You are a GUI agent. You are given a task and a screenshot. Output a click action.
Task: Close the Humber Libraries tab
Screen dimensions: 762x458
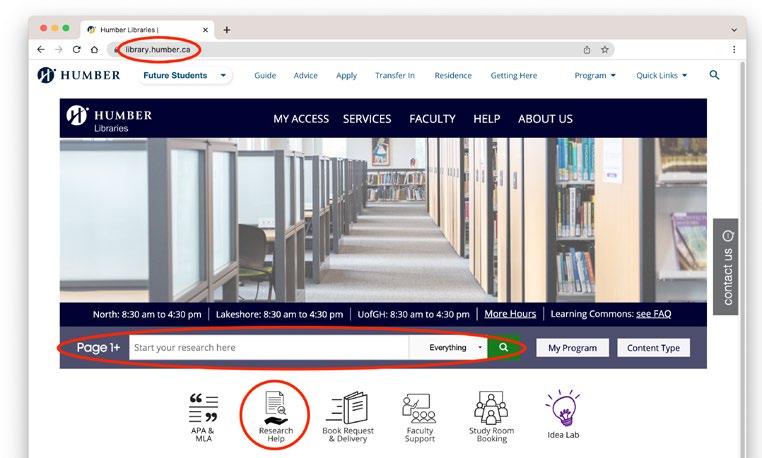click(205, 30)
